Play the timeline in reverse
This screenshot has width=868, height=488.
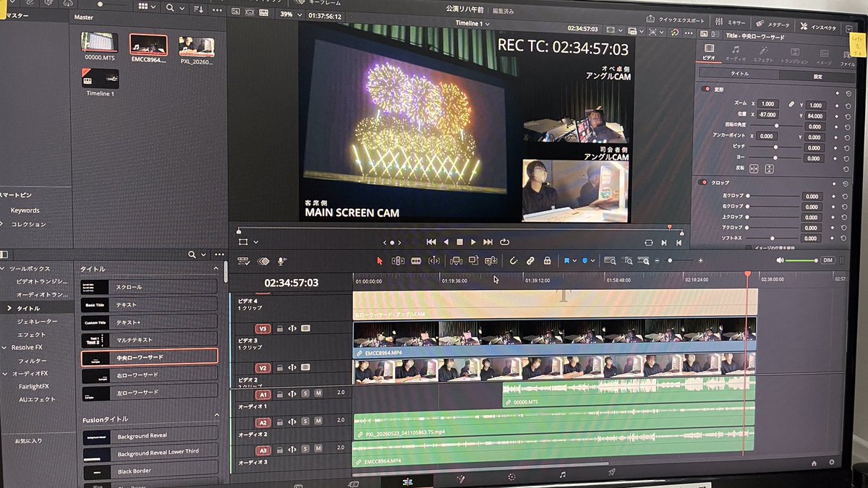[446, 242]
